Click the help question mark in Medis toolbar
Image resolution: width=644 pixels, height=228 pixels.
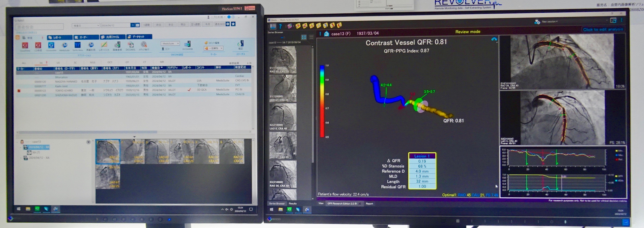(x=280, y=26)
